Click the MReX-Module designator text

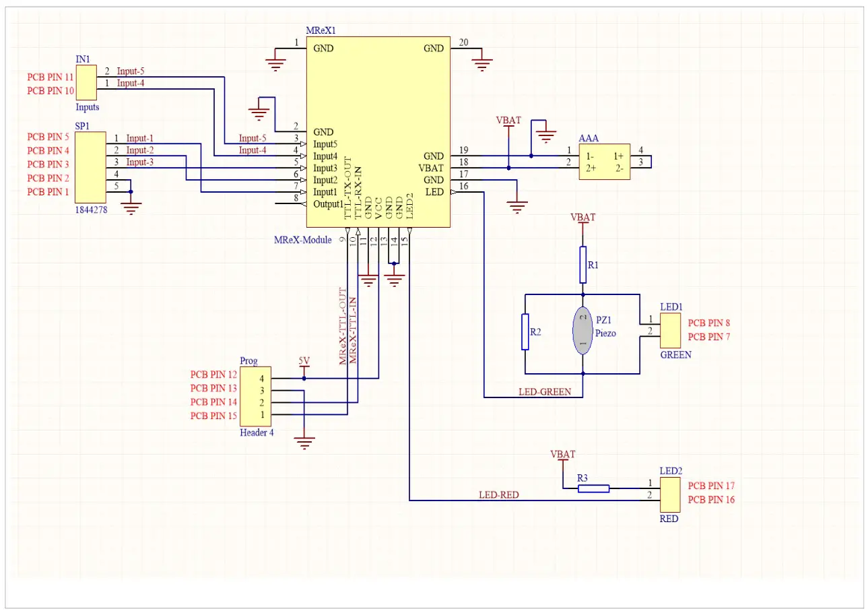tap(302, 240)
